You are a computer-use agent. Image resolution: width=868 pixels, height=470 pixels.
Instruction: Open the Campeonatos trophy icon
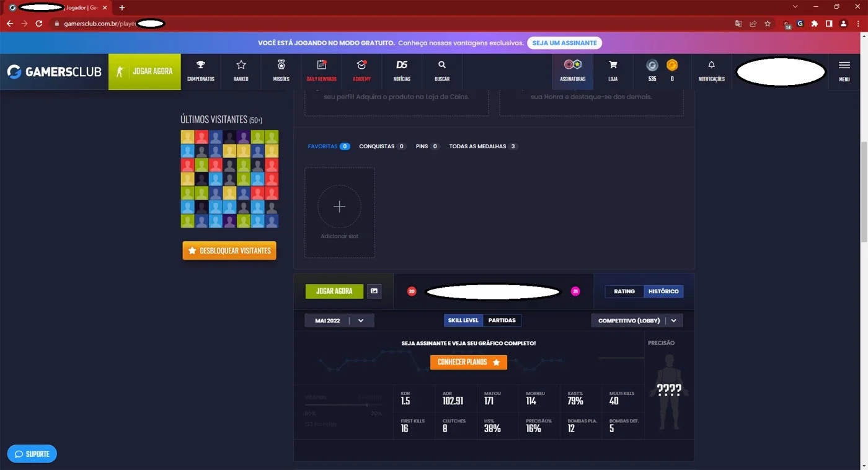[x=200, y=64]
